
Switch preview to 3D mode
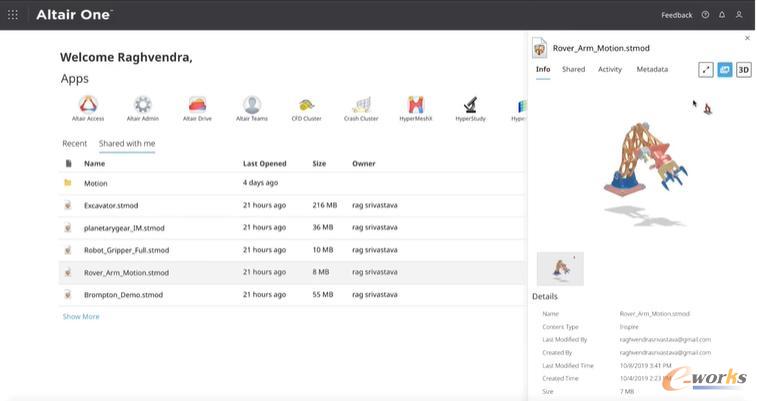[743, 70]
